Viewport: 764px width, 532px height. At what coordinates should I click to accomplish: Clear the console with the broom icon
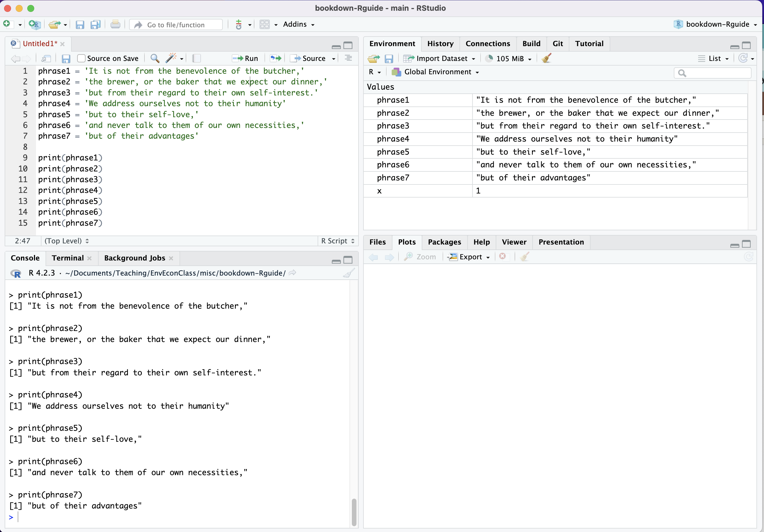(x=348, y=273)
